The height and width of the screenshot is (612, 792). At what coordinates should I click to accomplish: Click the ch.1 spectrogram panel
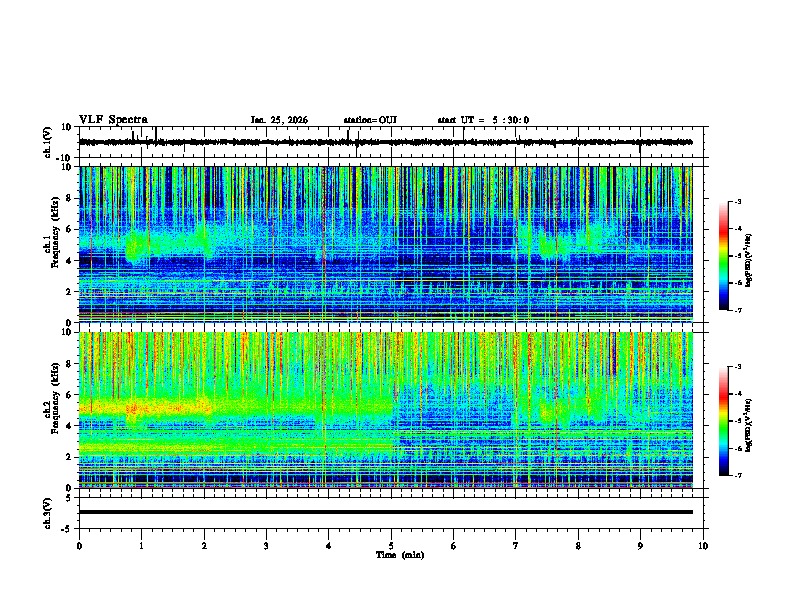click(386, 244)
